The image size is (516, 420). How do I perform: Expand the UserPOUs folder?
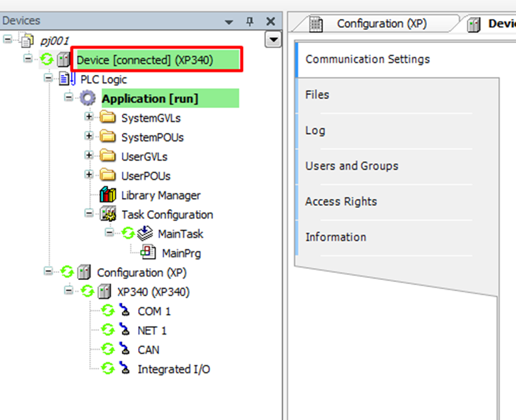coord(89,176)
